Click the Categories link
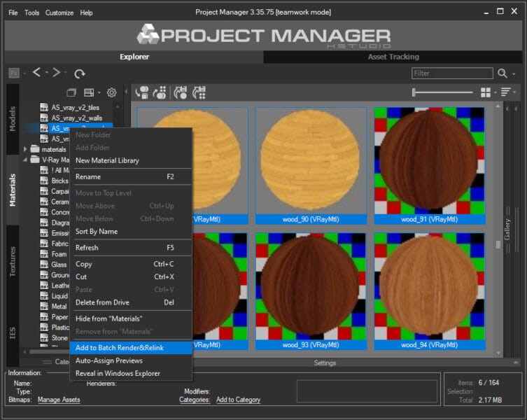Screen dimensions: 527x420 coord(195,400)
